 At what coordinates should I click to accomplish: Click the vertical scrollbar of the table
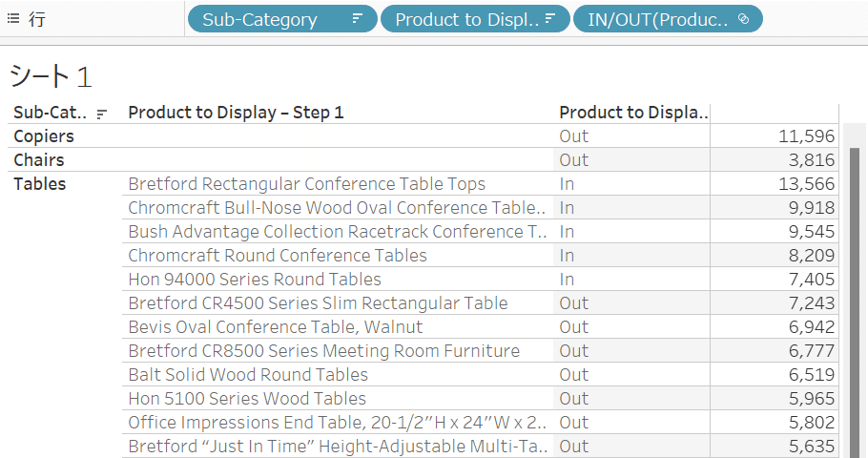pos(855,302)
